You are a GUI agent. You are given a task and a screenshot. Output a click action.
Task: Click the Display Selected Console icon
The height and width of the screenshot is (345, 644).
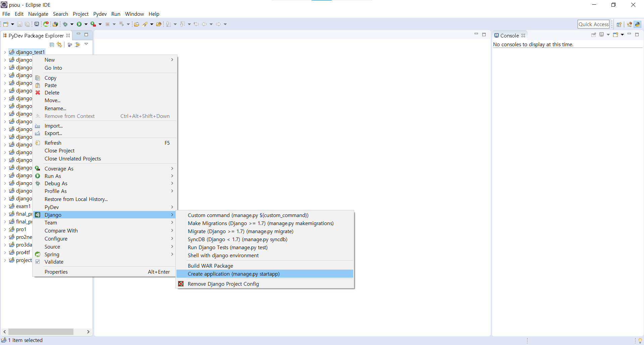pos(602,34)
